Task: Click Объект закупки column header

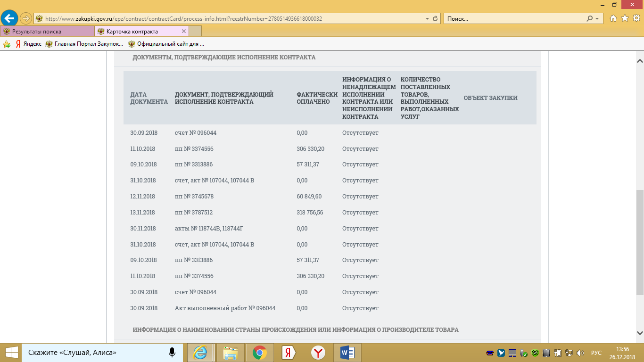Action: [490, 98]
